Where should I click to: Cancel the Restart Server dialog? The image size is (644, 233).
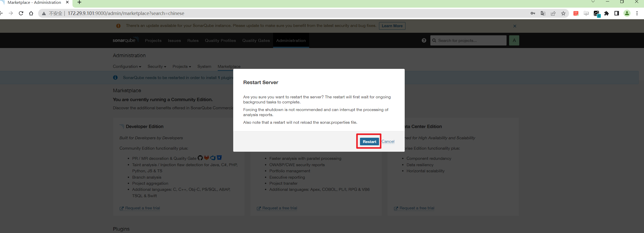[388, 142]
